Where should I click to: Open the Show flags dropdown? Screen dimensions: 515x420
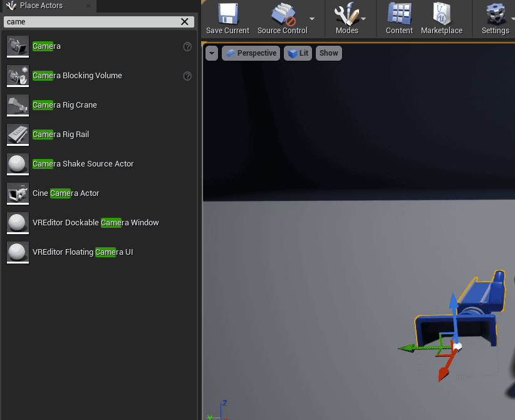[328, 53]
